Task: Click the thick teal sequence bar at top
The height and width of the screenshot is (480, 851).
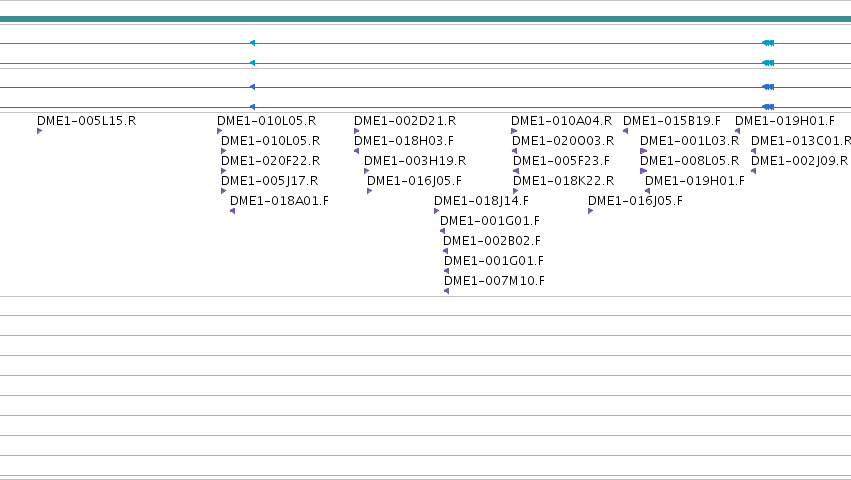Action: [x=426, y=19]
